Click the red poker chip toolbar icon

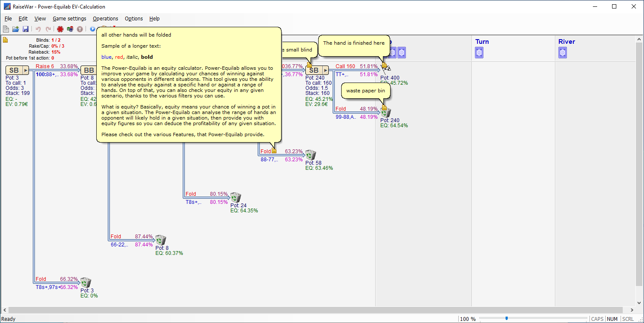click(x=60, y=29)
